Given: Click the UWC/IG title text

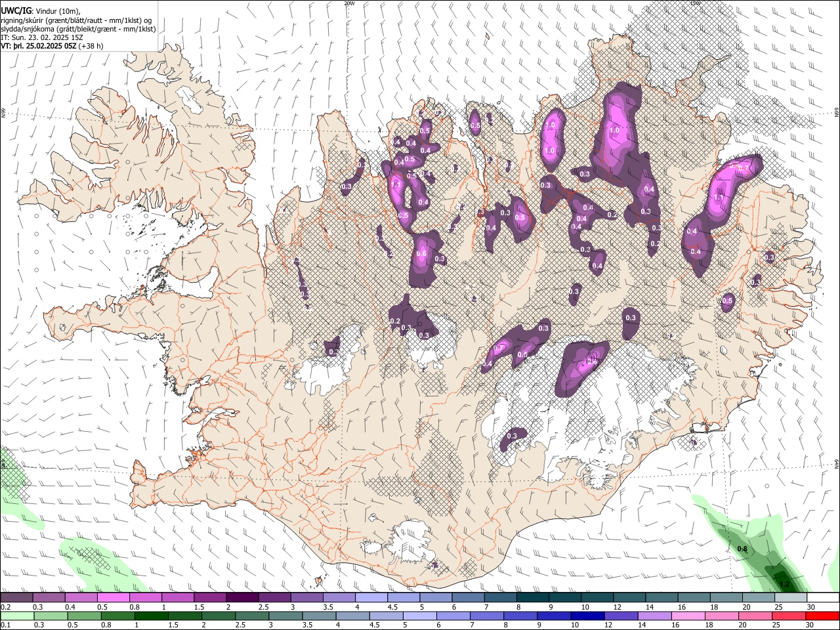Looking at the screenshot, I should click(x=15, y=10).
